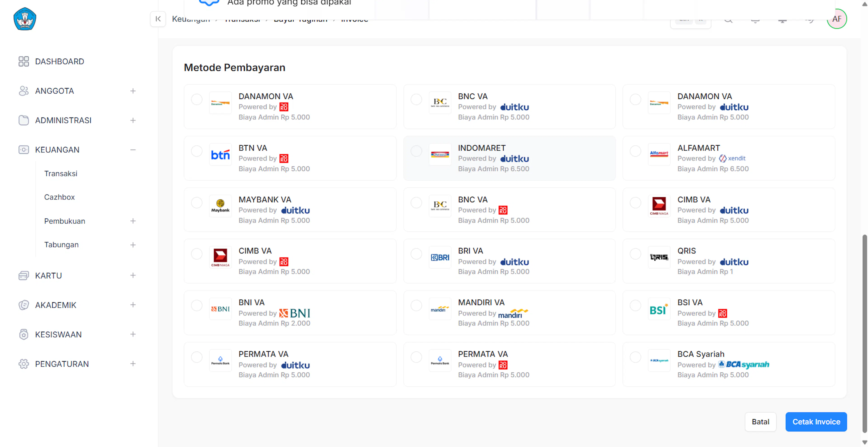The width and height of the screenshot is (868, 447).
Task: Open the Cazhbox submenu item
Action: click(x=59, y=197)
